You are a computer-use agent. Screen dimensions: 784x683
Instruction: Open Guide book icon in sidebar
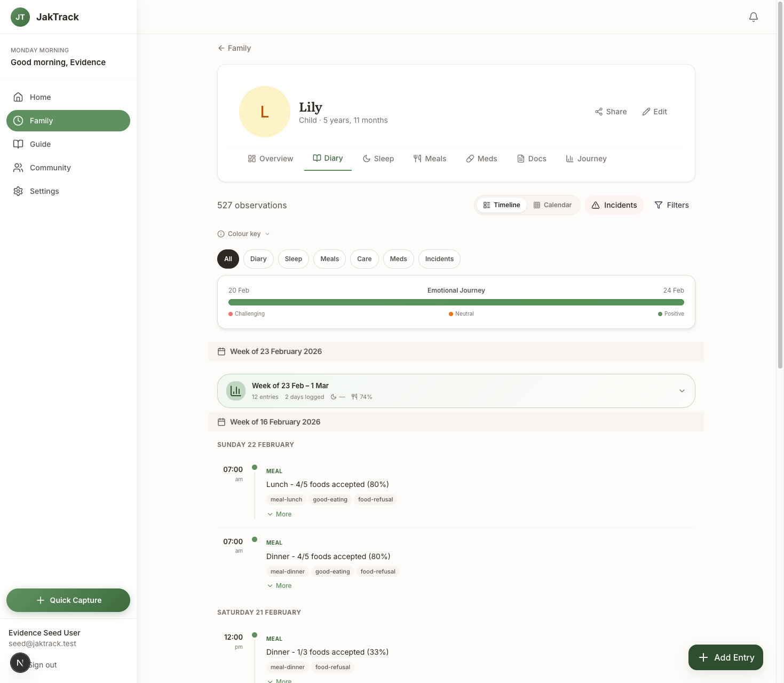18,144
